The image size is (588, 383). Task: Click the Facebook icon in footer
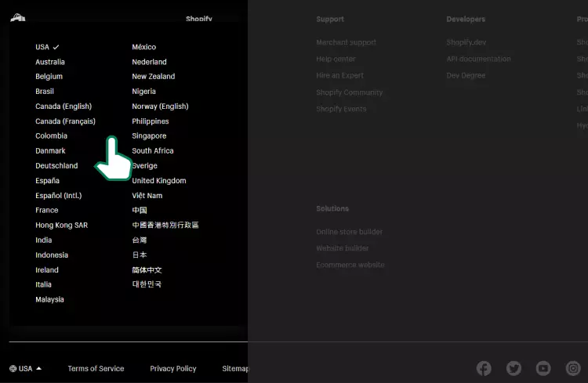[484, 368]
